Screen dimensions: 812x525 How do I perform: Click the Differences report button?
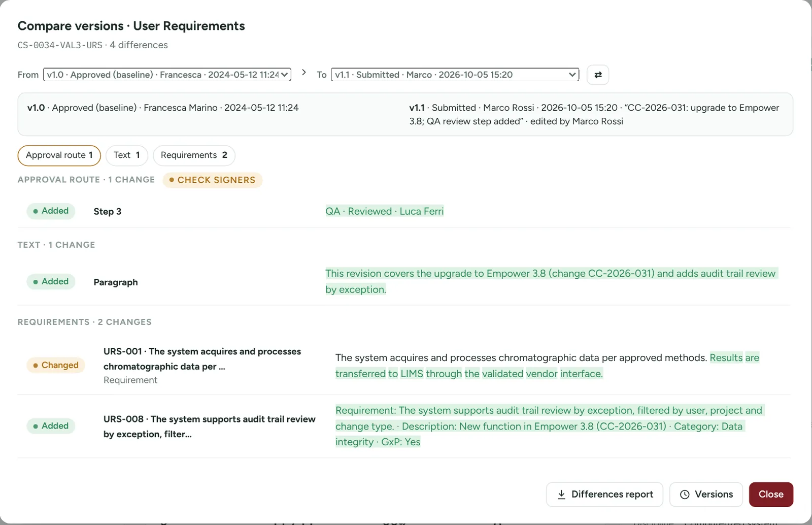(604, 495)
